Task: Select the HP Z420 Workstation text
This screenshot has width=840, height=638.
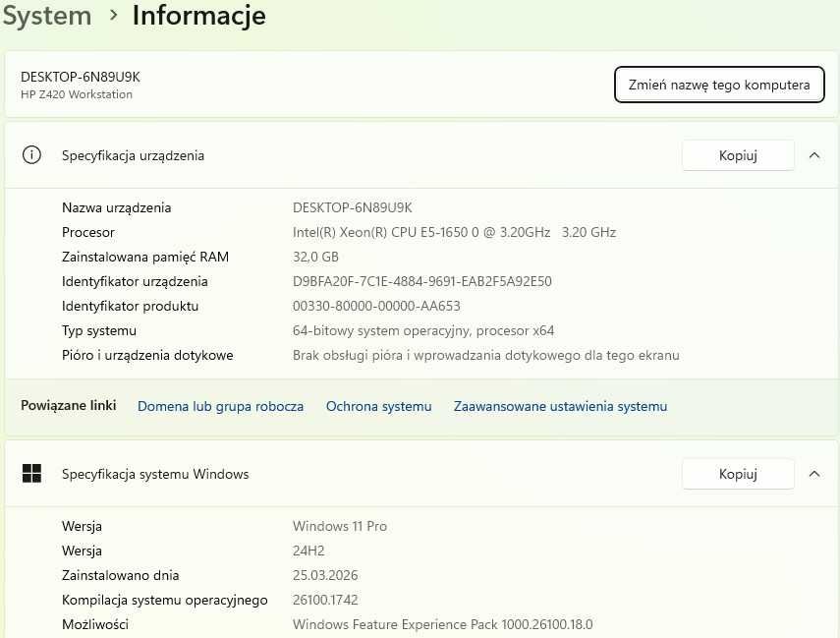Action: (x=76, y=94)
